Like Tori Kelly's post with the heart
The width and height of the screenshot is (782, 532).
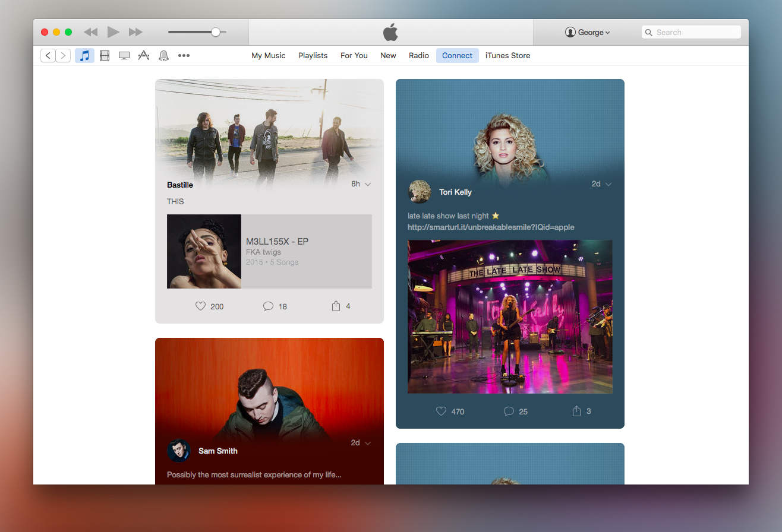[x=441, y=411]
